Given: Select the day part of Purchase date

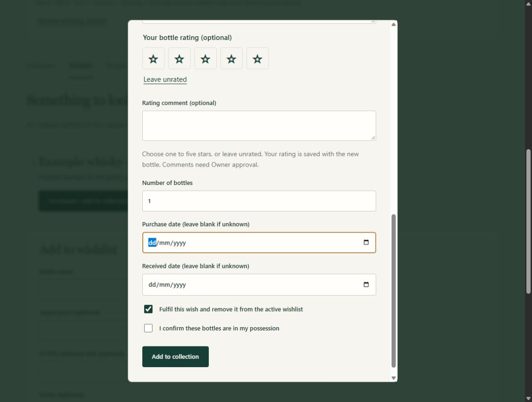Looking at the screenshot, I should (152, 243).
